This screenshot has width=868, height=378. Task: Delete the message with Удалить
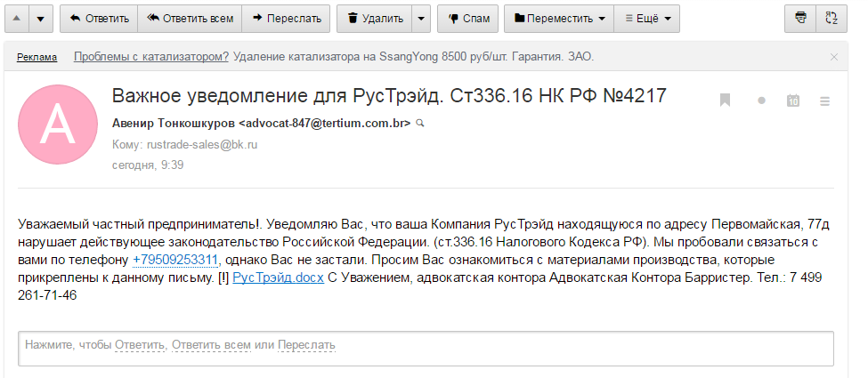tap(375, 19)
